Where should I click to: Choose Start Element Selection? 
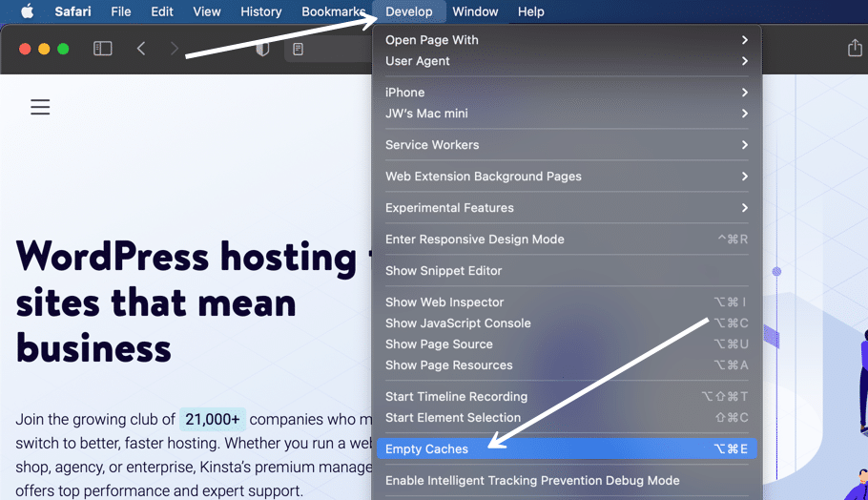click(x=567, y=418)
